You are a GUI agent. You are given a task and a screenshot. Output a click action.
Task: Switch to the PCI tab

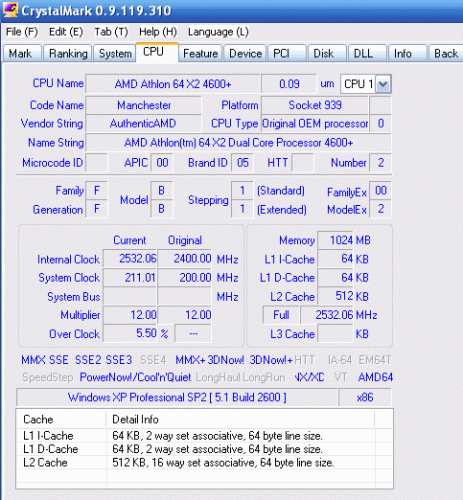(x=287, y=53)
